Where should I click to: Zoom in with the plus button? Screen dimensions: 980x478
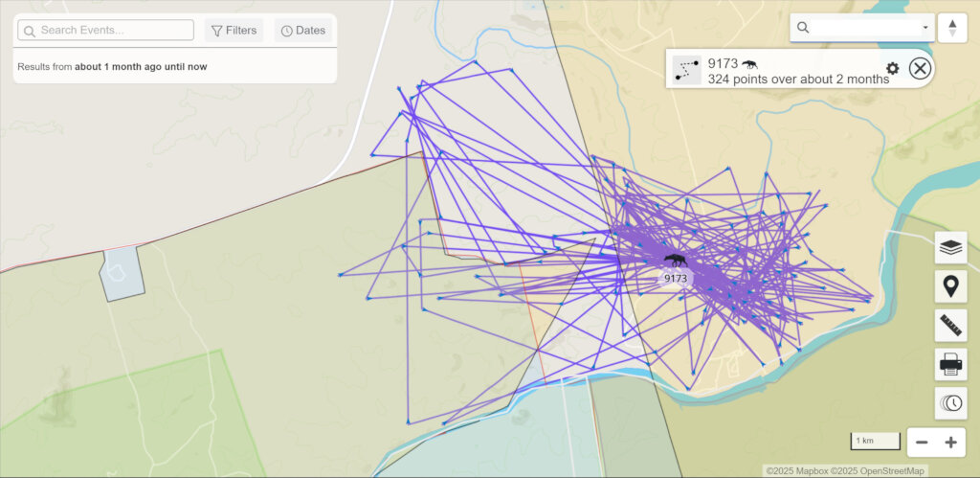pyautogui.click(x=950, y=443)
